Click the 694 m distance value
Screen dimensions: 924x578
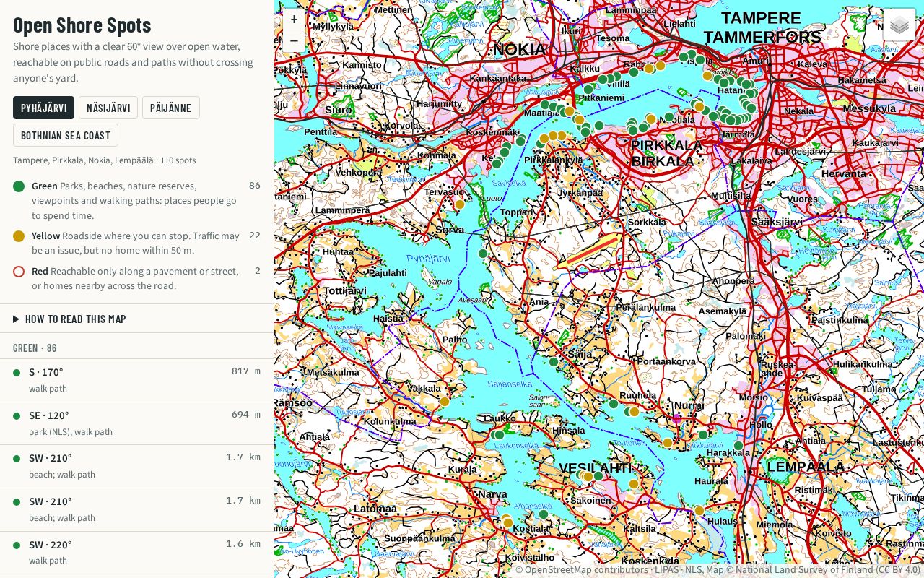(x=246, y=415)
